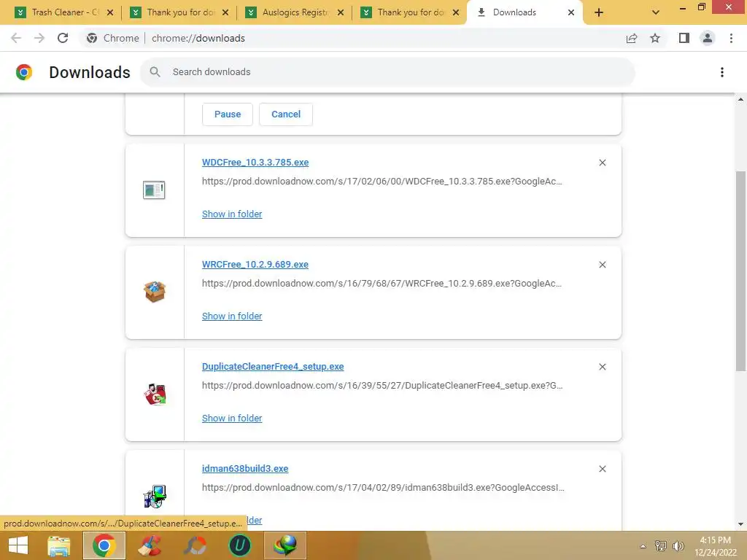Open Internet Download Manager on taskbar
This screenshot has height=560, width=747.
[x=285, y=545]
